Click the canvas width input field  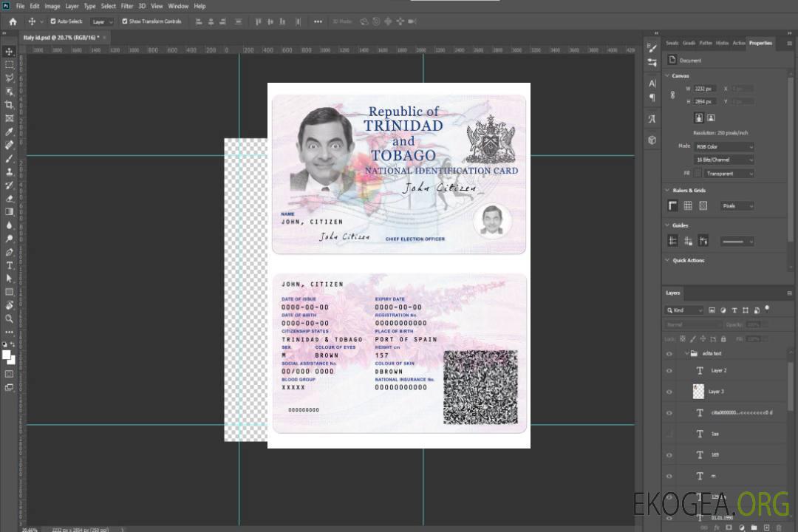[704, 89]
